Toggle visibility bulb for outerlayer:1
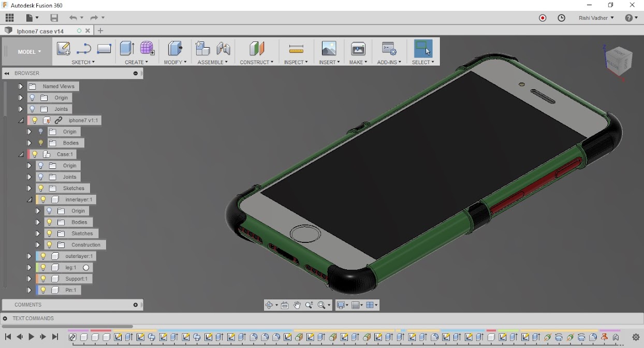 click(43, 256)
